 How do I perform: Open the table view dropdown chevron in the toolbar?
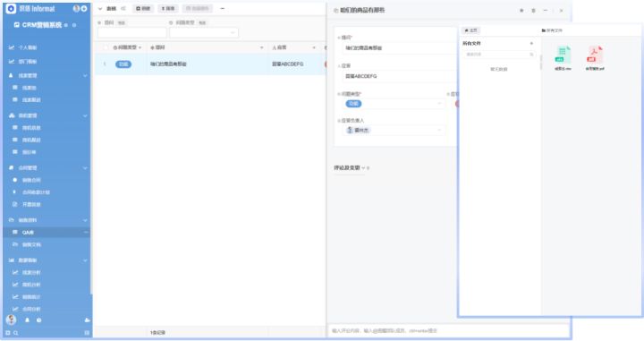pos(100,9)
